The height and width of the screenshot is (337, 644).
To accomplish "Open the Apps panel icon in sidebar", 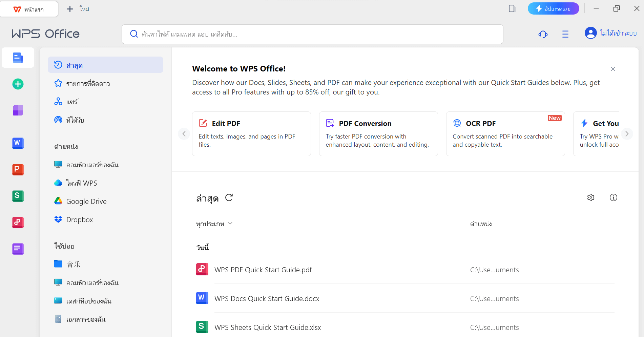I will click(18, 110).
